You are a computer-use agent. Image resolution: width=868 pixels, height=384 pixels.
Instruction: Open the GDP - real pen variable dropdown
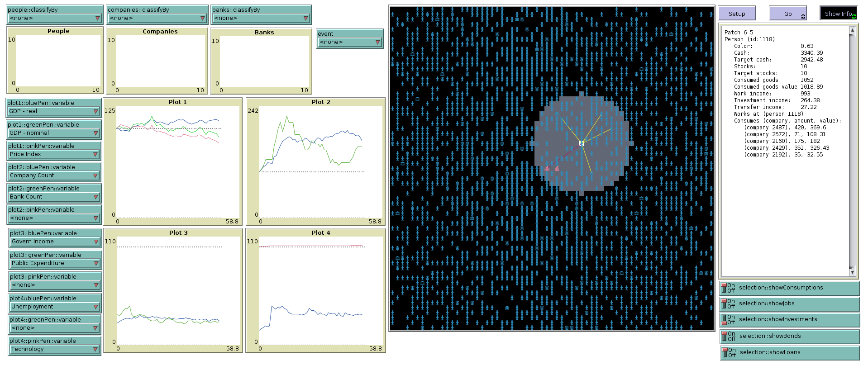(53, 111)
